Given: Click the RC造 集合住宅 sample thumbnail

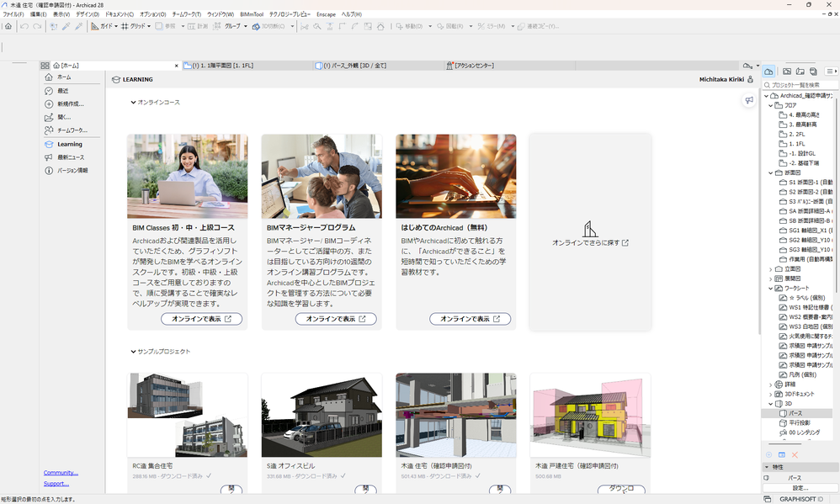Looking at the screenshot, I should [x=188, y=415].
